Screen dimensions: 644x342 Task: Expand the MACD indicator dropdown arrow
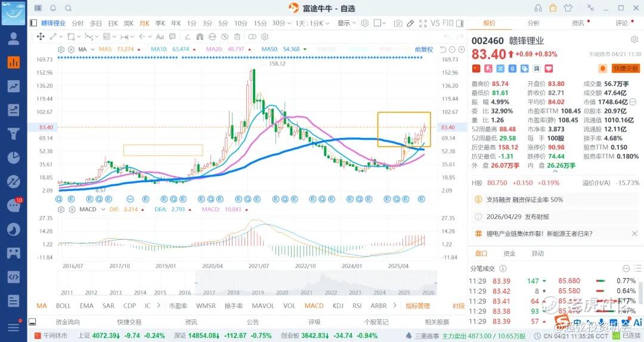click(104, 209)
